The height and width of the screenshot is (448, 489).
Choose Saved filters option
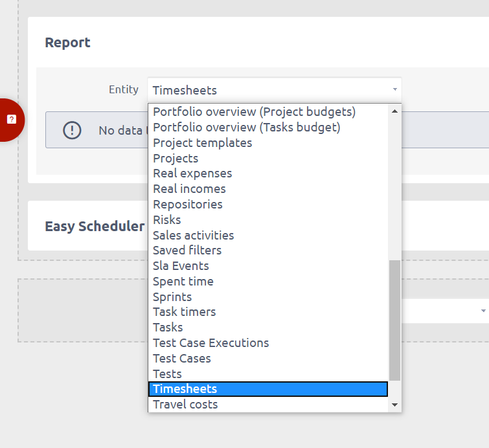coord(187,251)
